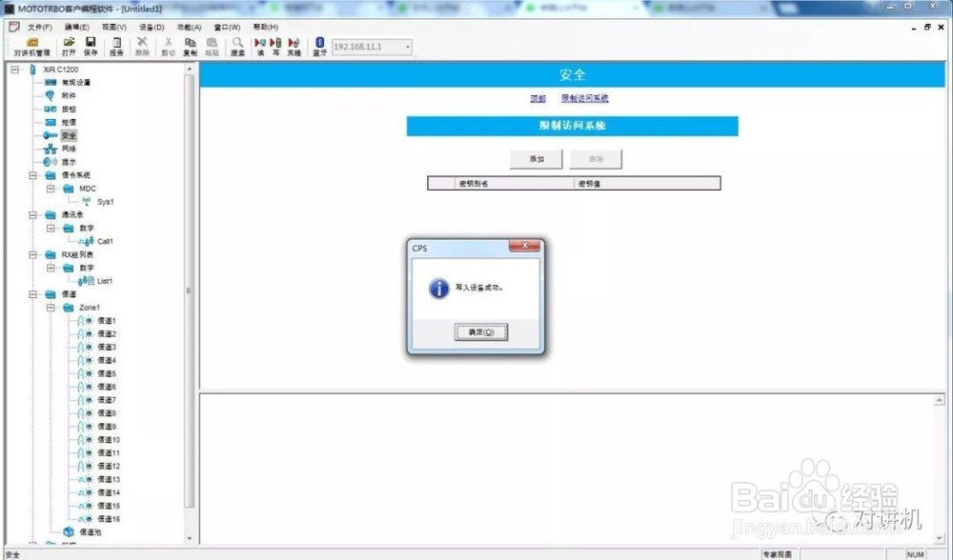Collapse the 通讯录 contacts folder
Image resolution: width=953 pixels, height=560 pixels.
(x=32, y=215)
